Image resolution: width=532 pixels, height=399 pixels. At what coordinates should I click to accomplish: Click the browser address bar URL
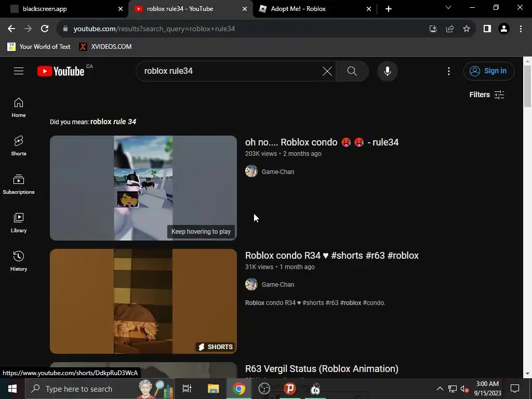tap(154, 29)
